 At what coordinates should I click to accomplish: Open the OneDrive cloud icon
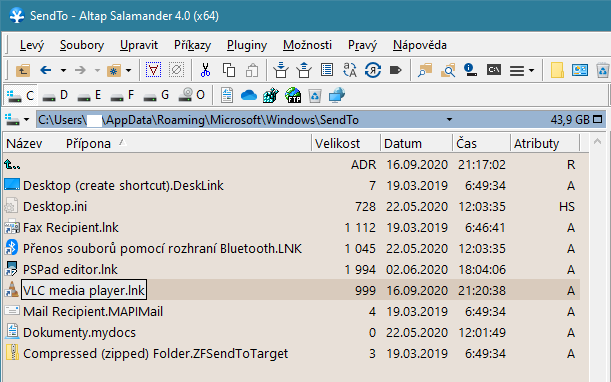coord(249,96)
